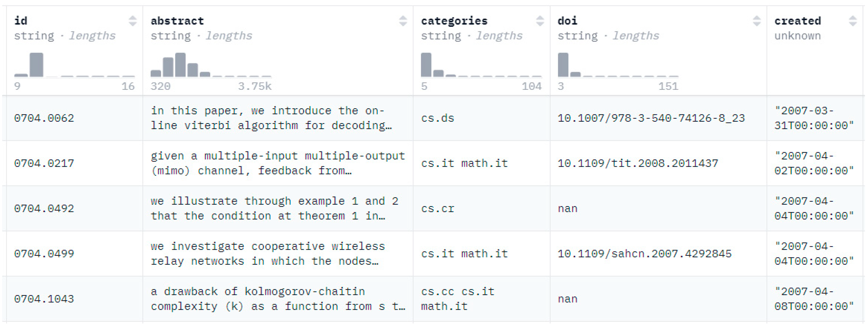This screenshot has height=327, width=868.
Task: Click sort arrows for created column
Action: tap(852, 21)
